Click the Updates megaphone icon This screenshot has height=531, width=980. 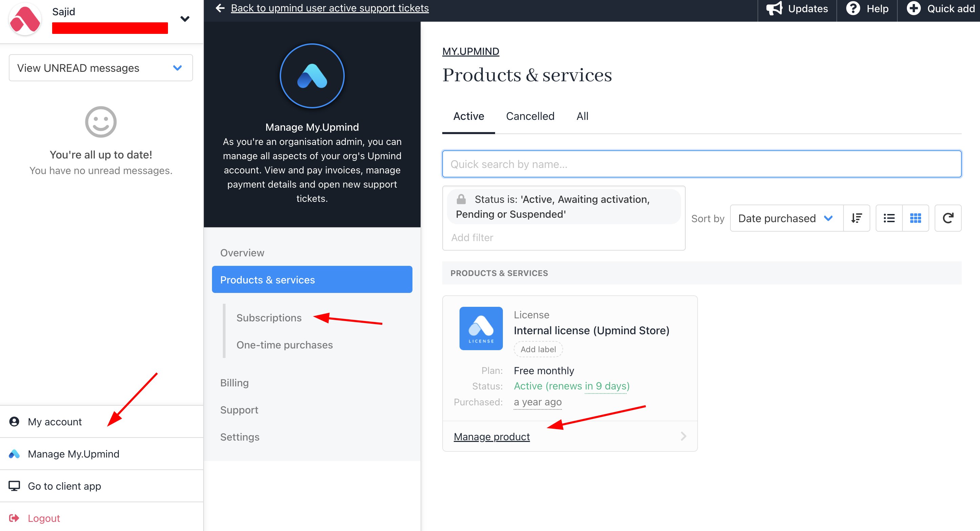pyautogui.click(x=774, y=8)
